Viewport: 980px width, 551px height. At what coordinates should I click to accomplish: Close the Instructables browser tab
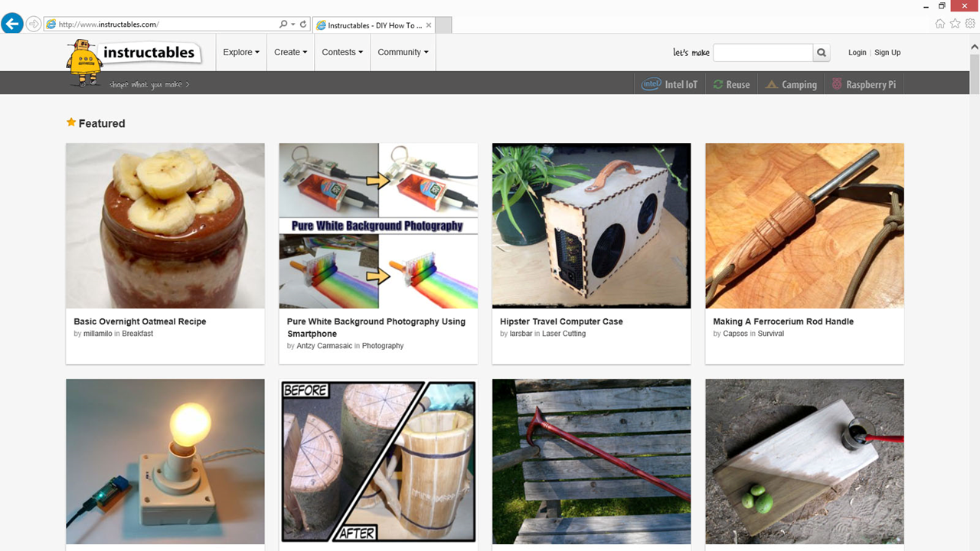(x=429, y=25)
